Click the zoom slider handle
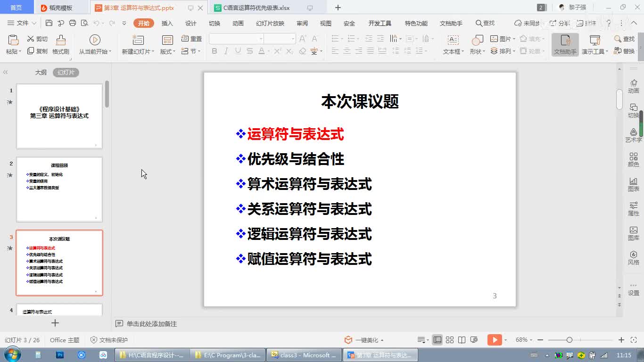The image size is (644, 362). pyautogui.click(x=570, y=340)
